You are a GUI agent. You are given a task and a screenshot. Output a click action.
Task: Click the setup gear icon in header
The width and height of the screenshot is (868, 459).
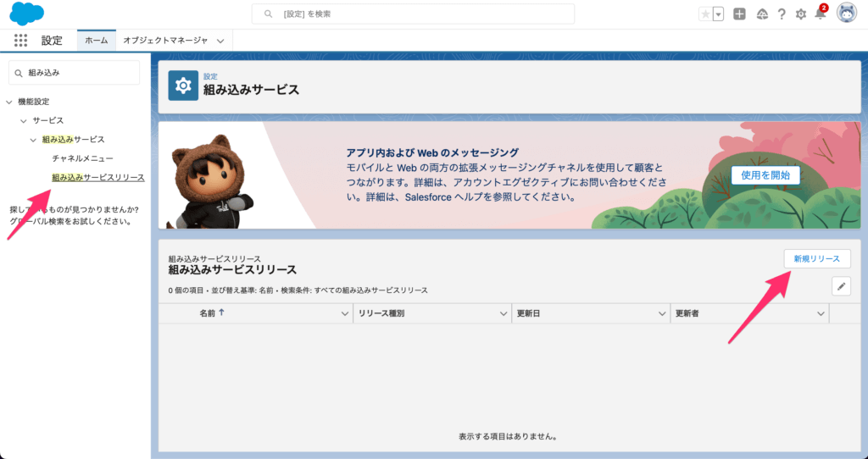point(800,14)
